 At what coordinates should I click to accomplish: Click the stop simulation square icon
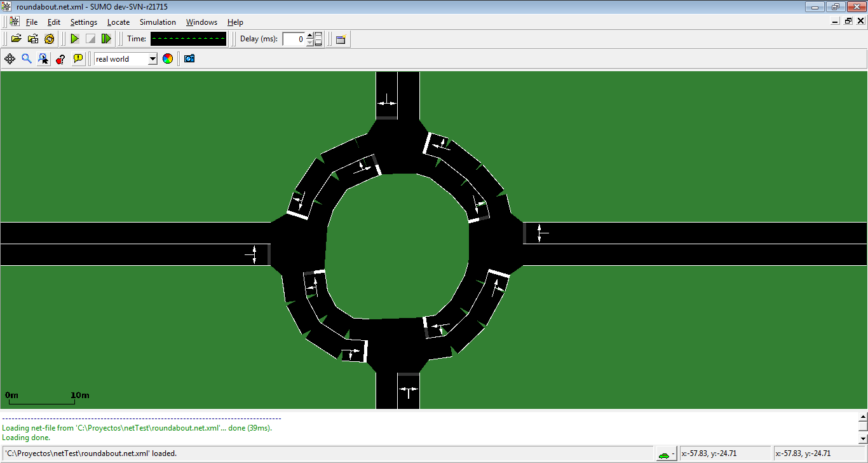(x=90, y=39)
